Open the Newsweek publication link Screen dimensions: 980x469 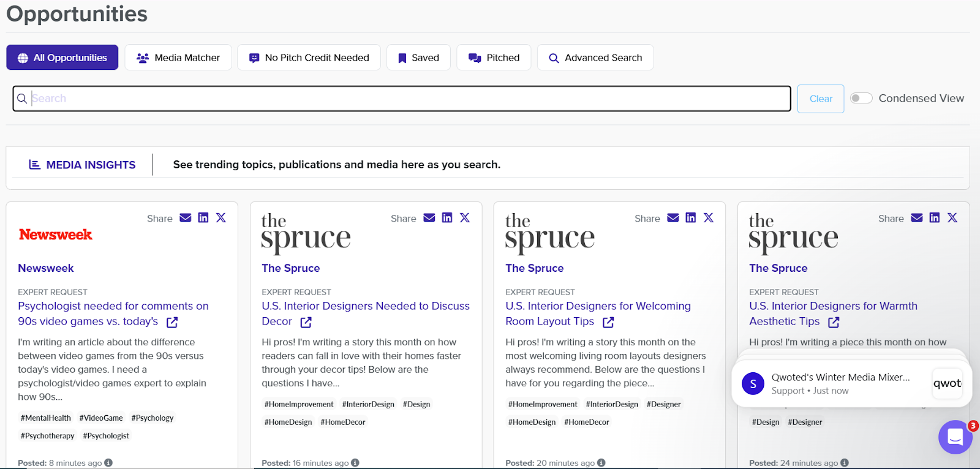46,268
